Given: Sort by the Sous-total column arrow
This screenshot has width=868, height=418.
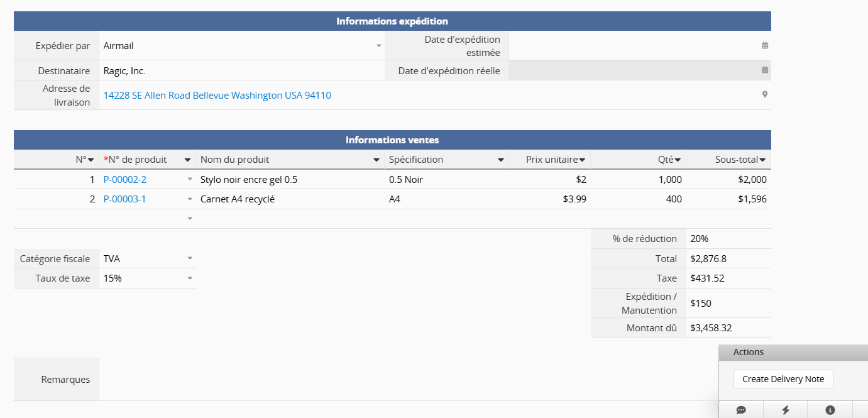Looking at the screenshot, I should pos(762,160).
